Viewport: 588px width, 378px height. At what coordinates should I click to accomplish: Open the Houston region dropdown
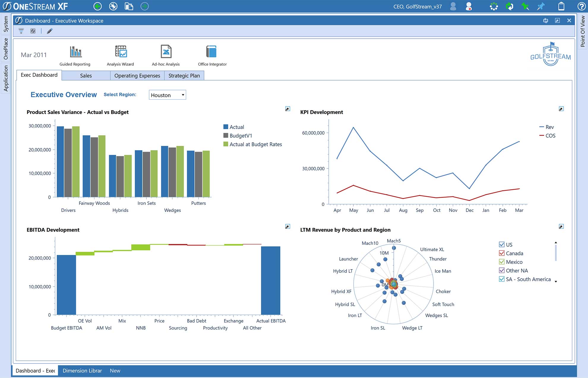pyautogui.click(x=183, y=95)
